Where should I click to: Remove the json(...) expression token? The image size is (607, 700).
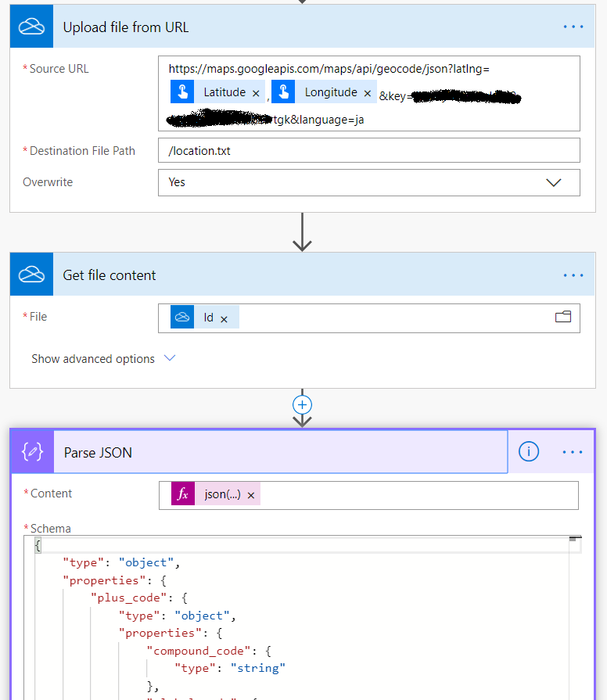coord(251,495)
